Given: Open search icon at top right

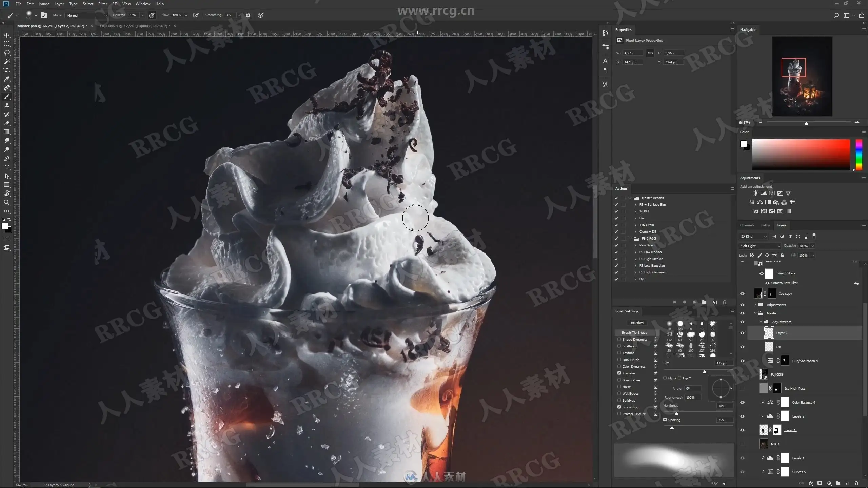Looking at the screenshot, I should (x=836, y=15).
